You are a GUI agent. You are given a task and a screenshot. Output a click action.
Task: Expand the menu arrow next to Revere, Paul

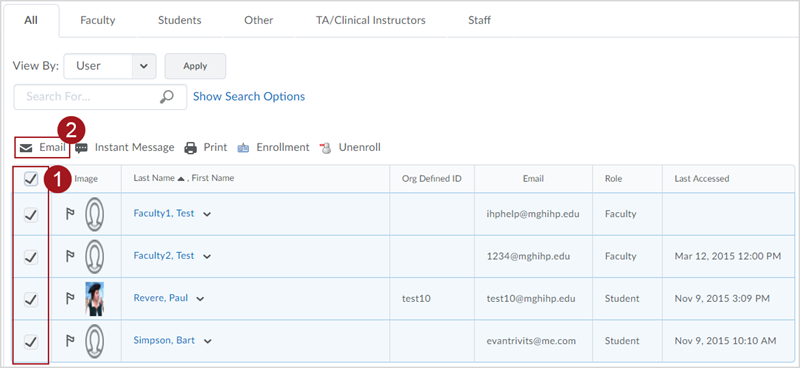click(x=200, y=299)
